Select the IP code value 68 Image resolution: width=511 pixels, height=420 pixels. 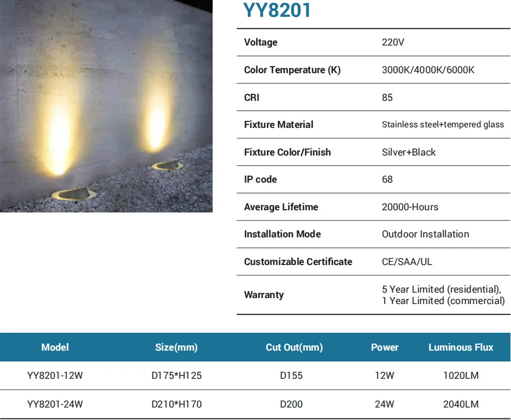point(387,179)
